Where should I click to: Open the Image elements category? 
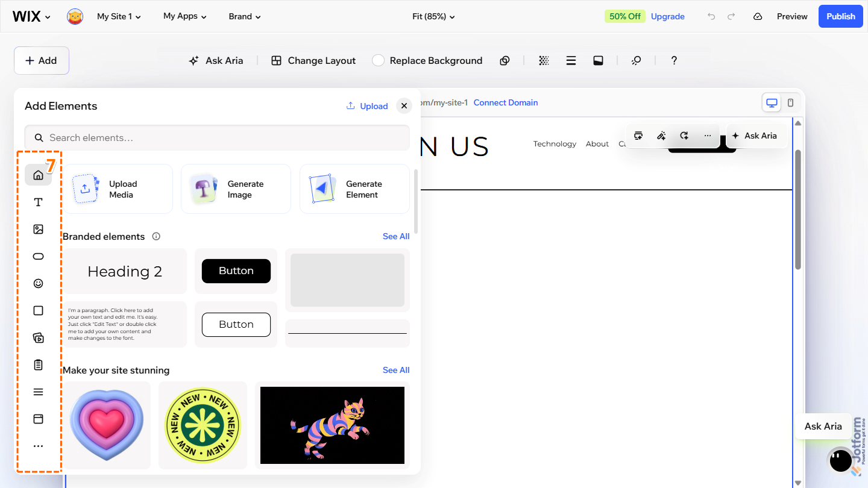(x=38, y=229)
